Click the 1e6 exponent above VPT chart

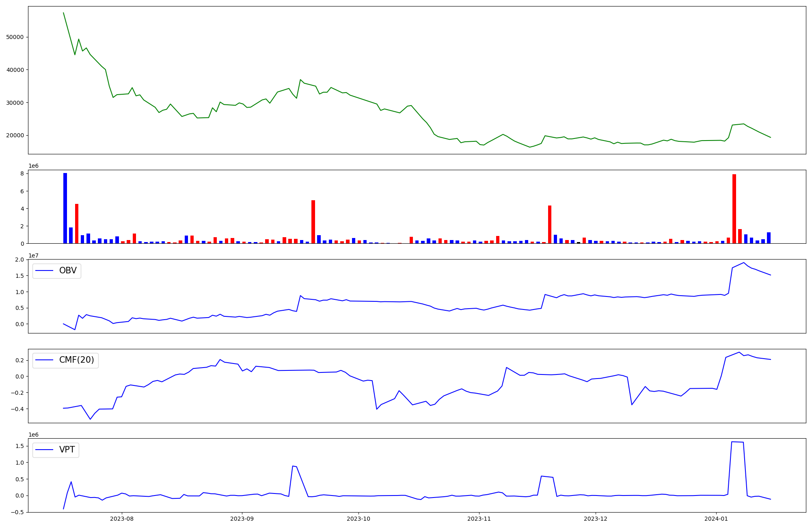coord(33,435)
